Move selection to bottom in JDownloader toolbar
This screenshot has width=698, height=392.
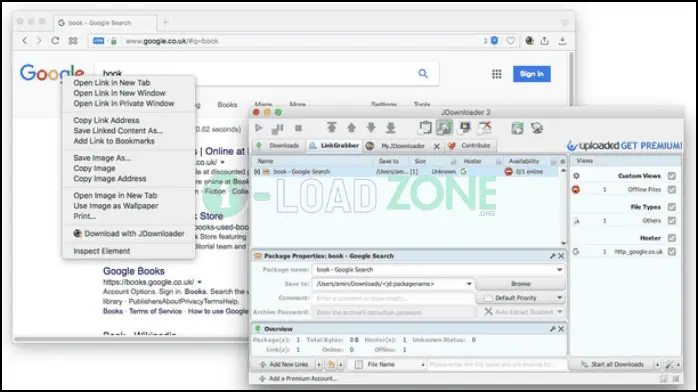click(x=391, y=128)
